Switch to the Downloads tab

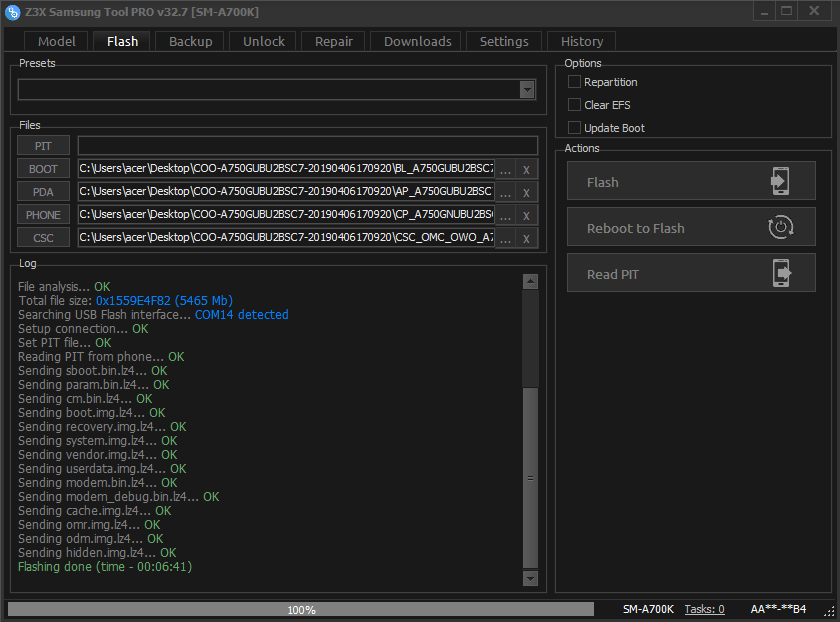417,41
